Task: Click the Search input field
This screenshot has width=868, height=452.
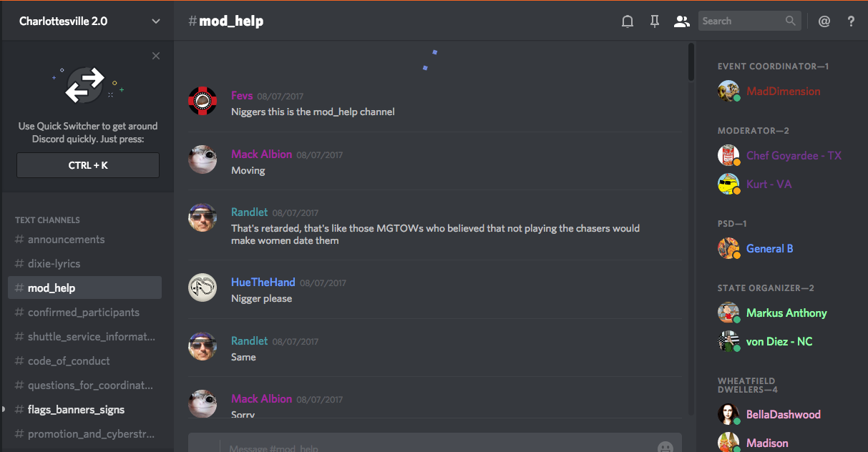Action: pyautogui.click(x=741, y=21)
